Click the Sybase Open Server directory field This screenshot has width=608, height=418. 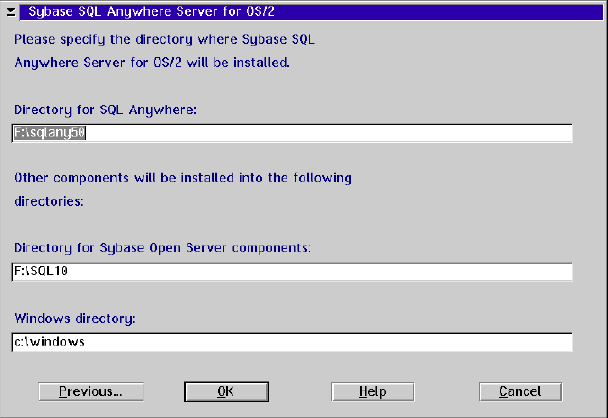pyautogui.click(x=292, y=271)
